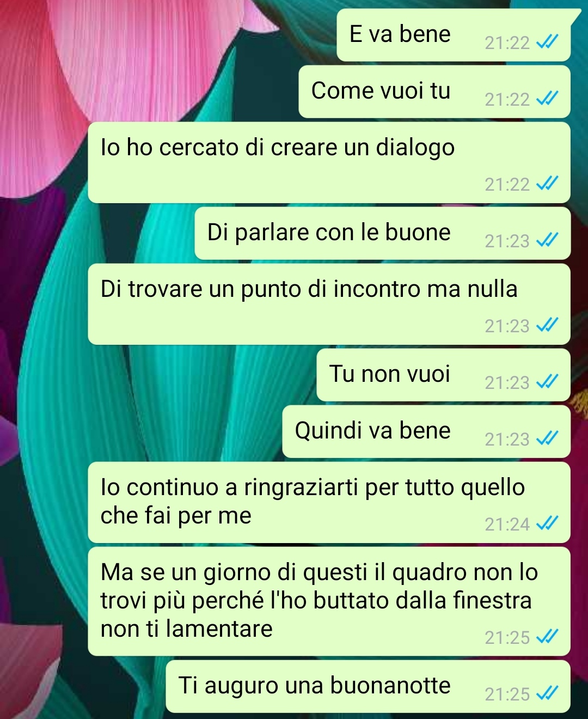Tap the 'Ti auguro una buonanotte' bubble
588x719 pixels.
tap(368, 686)
